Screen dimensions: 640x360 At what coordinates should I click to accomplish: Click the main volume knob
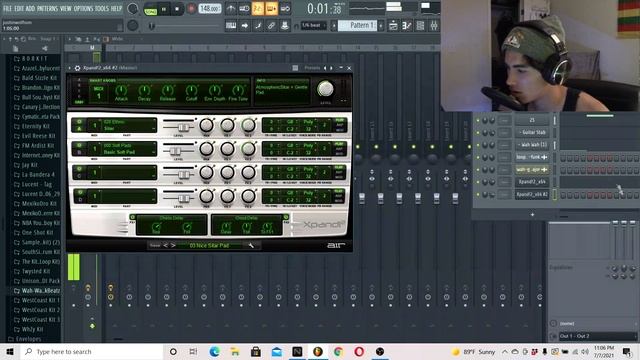[133, 9]
